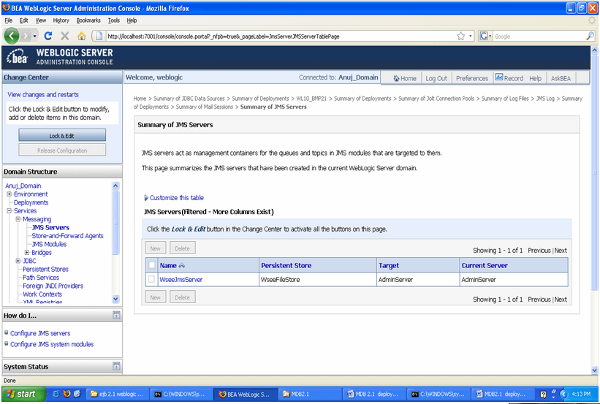The height and width of the screenshot is (404, 600).
Task: Open Store-and-Forward Agents tree item
Action: click(67, 235)
